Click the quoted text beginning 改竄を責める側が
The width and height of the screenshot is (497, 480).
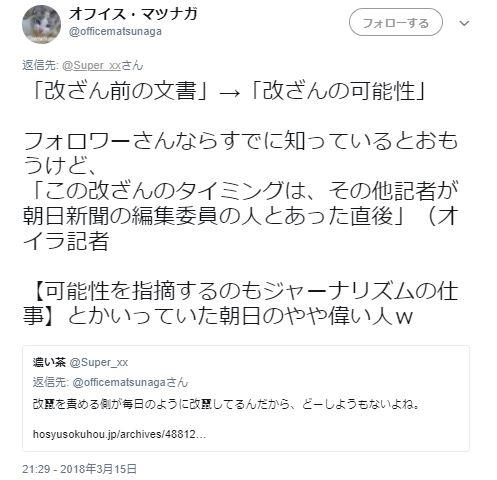(x=226, y=404)
